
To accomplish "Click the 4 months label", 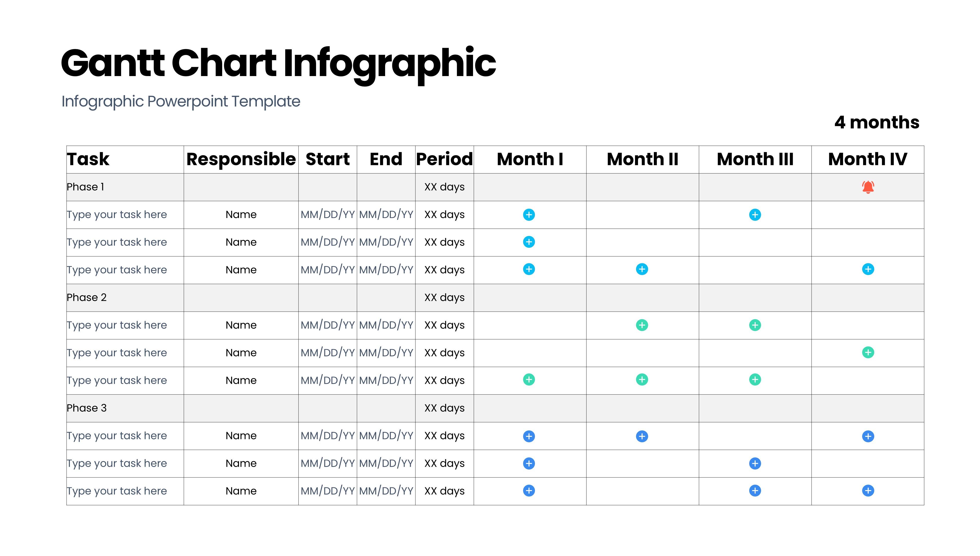I will 876,123.
